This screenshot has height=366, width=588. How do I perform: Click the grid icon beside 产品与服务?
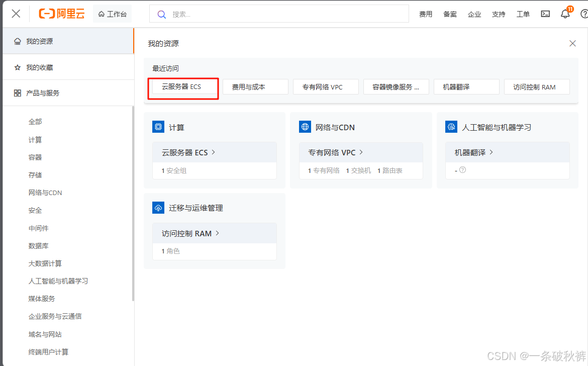[17, 93]
